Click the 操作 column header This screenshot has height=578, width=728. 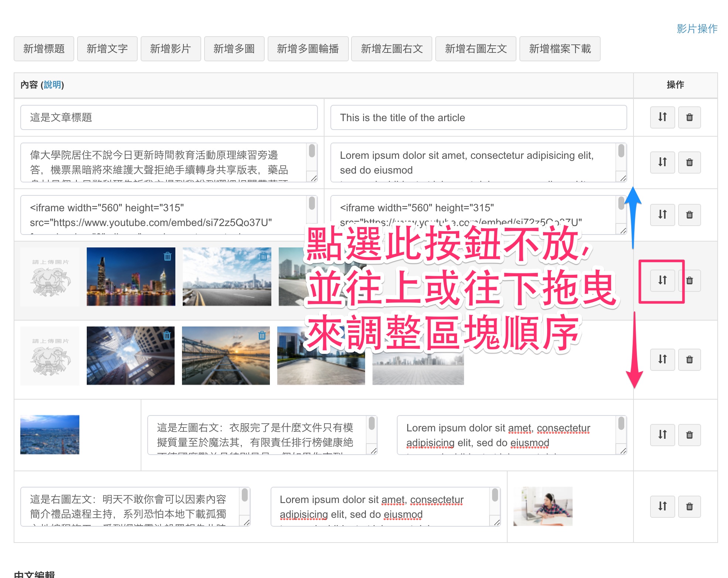point(676,85)
